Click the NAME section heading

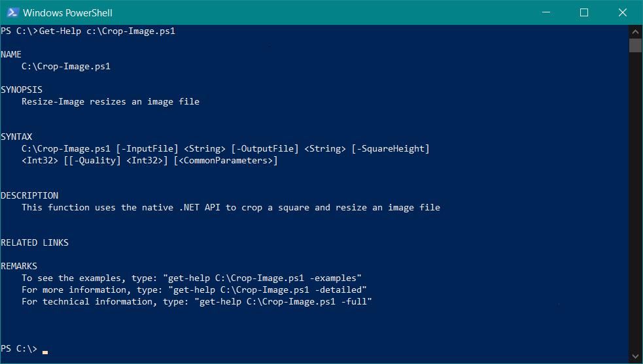pyautogui.click(x=11, y=54)
